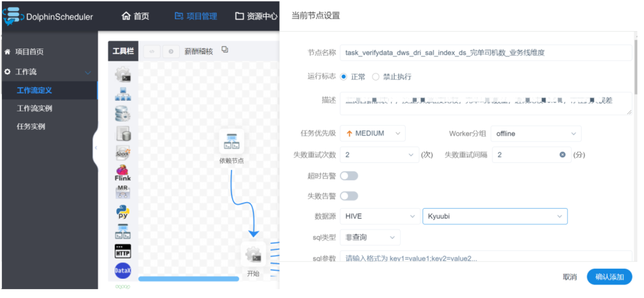Viewport: 644px width, 298px height.
Task: Open 资源中心 in top navigation
Action: [256, 17]
